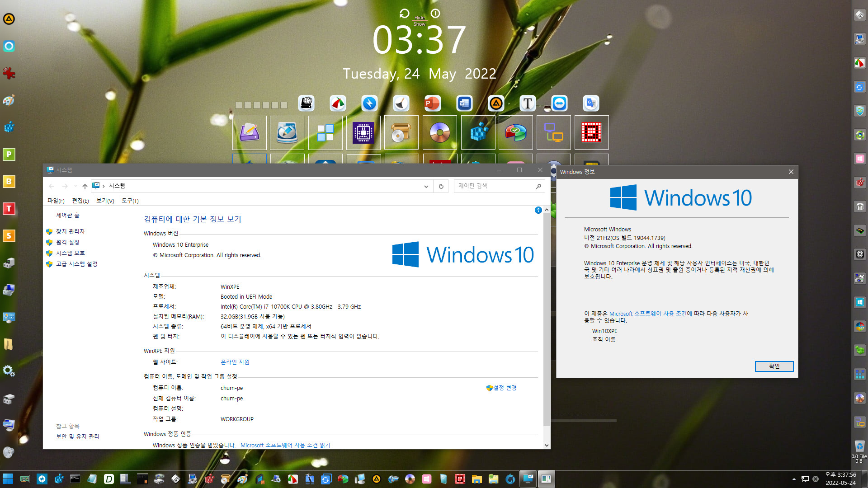
Task: Open orange S icon on left sidebar
Action: coord(9,235)
